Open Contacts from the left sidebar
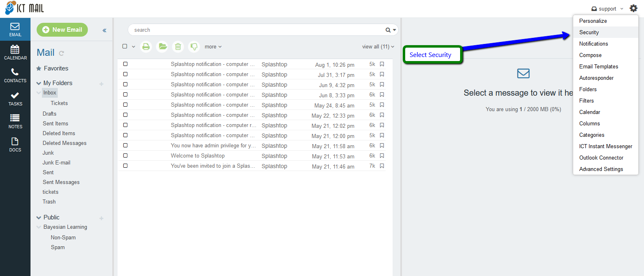The width and height of the screenshot is (644, 276). pos(15,75)
